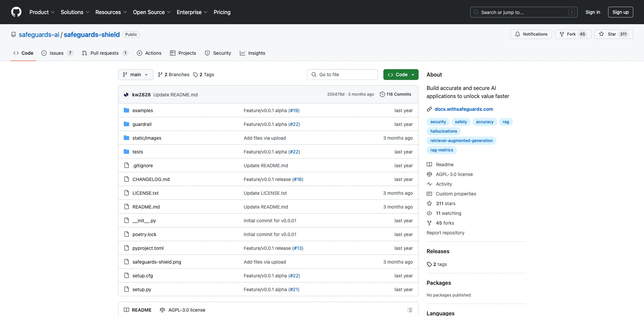
Task: Focus the Go to file search field
Action: 342,75
